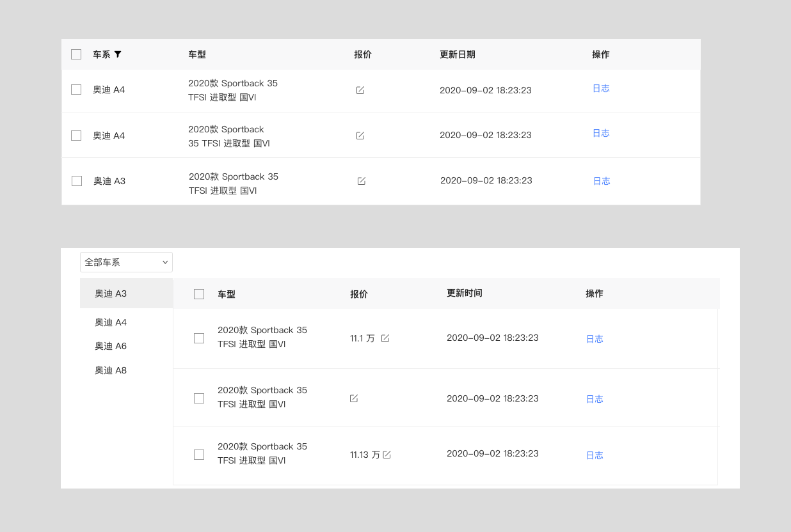Image resolution: width=791 pixels, height=532 pixels.
Task: Edit price for first 奥迪 A4 row
Action: coord(360,90)
